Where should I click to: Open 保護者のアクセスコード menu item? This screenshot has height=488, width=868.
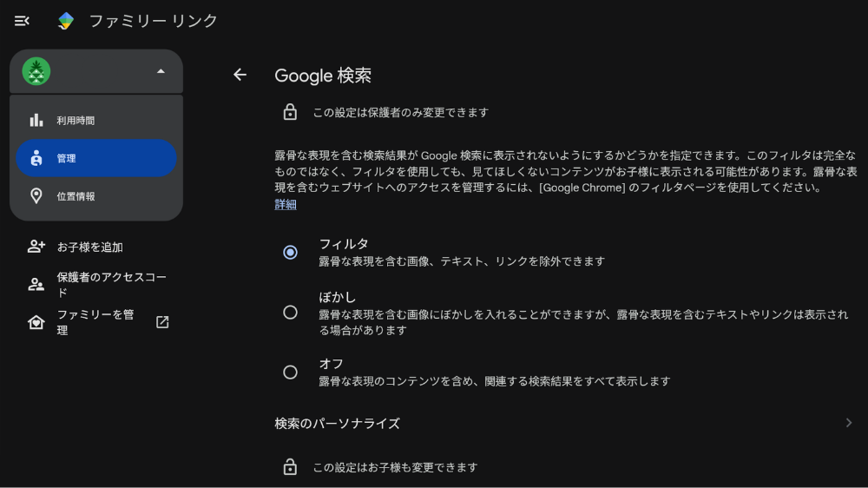click(96, 285)
